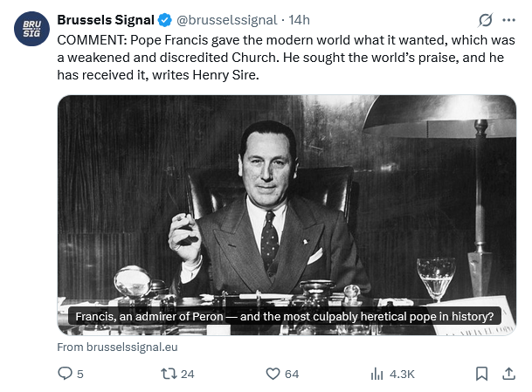Open the 14h timestamp link
This screenshot has height=392, width=532.
(299, 20)
